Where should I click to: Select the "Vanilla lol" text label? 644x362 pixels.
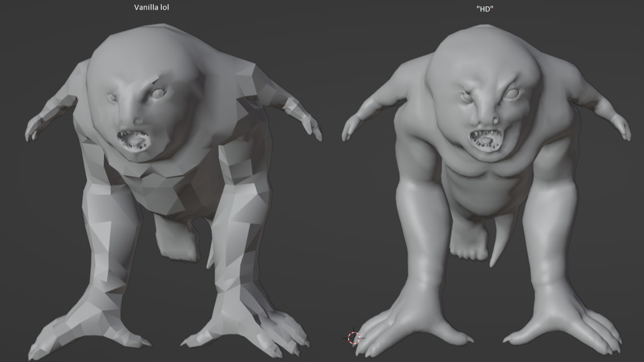coord(152,7)
